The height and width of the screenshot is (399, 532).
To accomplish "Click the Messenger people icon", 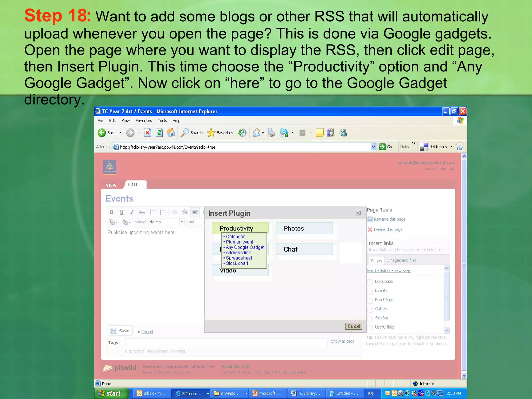I will click(343, 133).
